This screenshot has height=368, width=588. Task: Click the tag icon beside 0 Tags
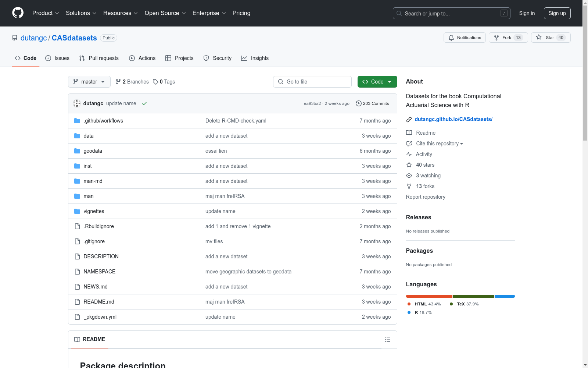tap(155, 82)
